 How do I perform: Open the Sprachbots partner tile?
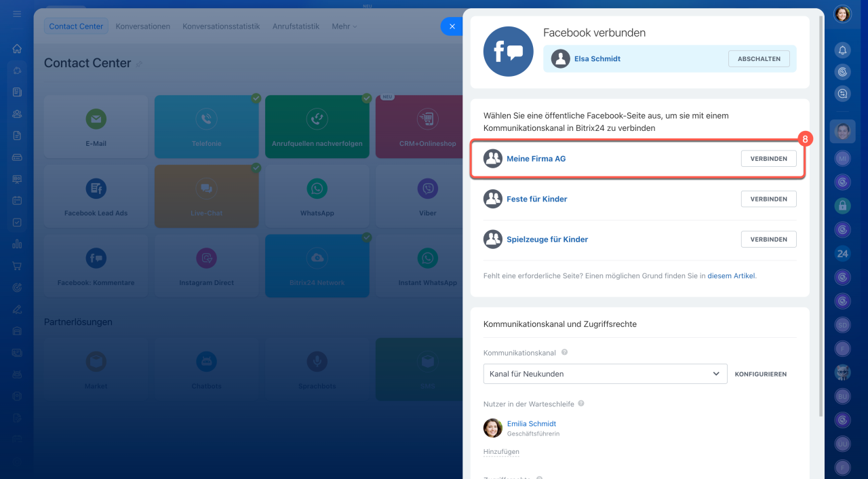[317, 369]
